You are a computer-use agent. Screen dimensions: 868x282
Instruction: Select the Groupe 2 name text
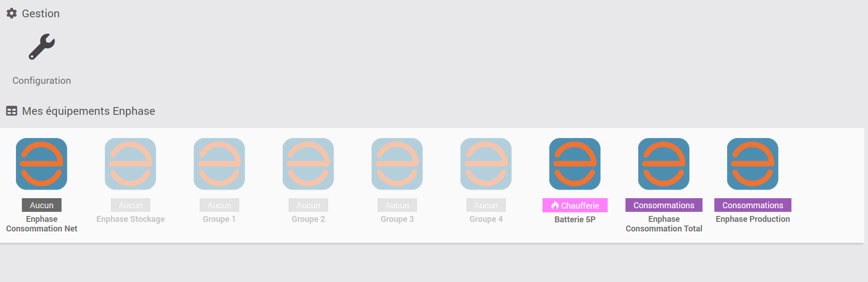(308, 219)
